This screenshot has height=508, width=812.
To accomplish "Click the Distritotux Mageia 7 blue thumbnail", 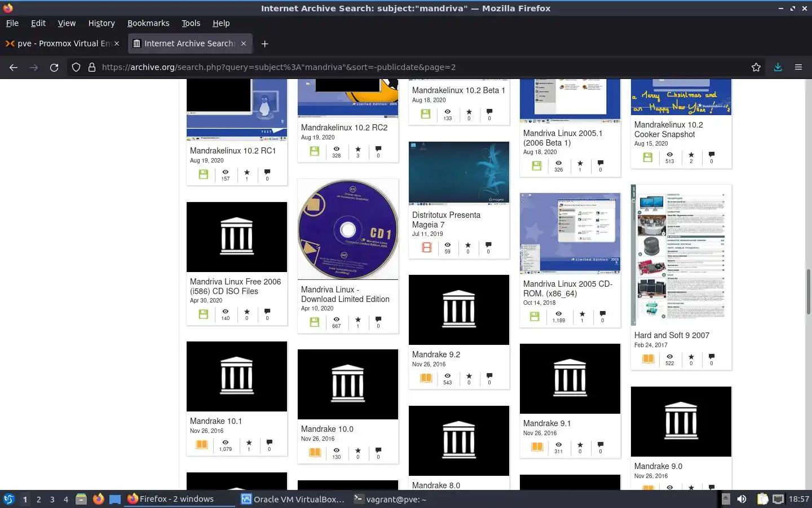I will coord(459,173).
